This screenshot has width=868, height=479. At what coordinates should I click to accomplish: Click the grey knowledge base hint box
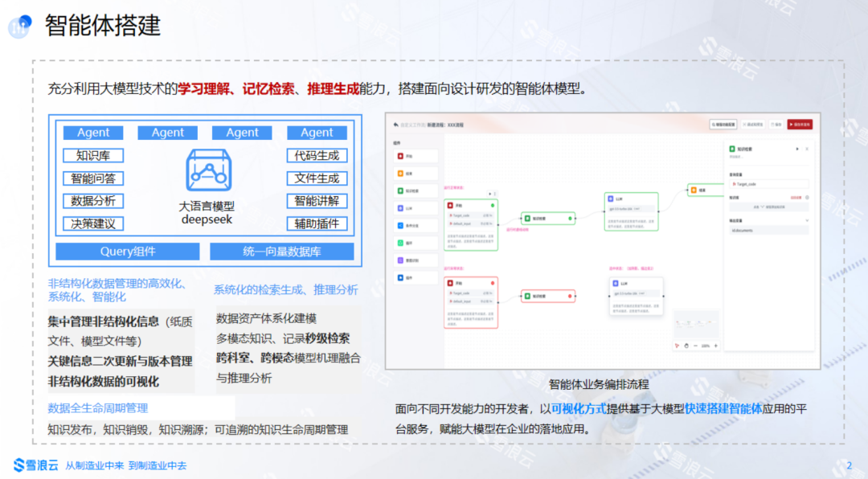[x=769, y=207]
